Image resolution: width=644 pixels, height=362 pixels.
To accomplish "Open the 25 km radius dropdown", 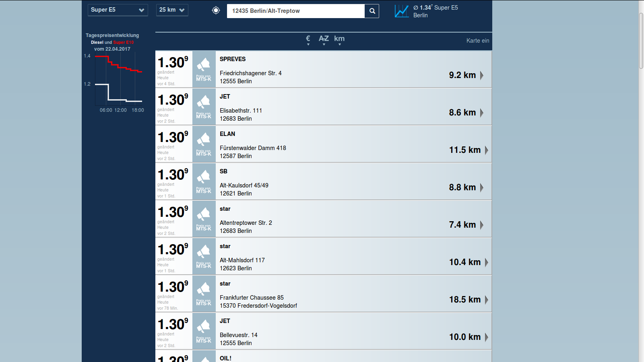I will click(172, 10).
